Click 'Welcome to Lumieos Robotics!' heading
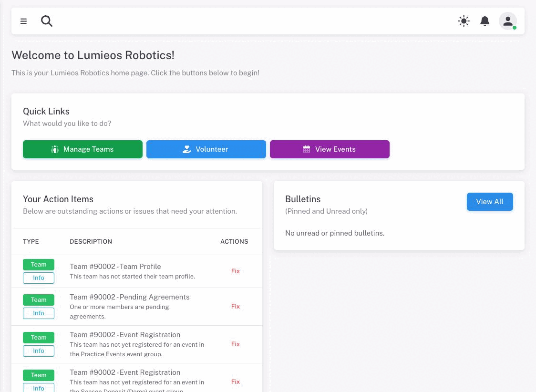The height and width of the screenshot is (392, 536). (x=93, y=55)
